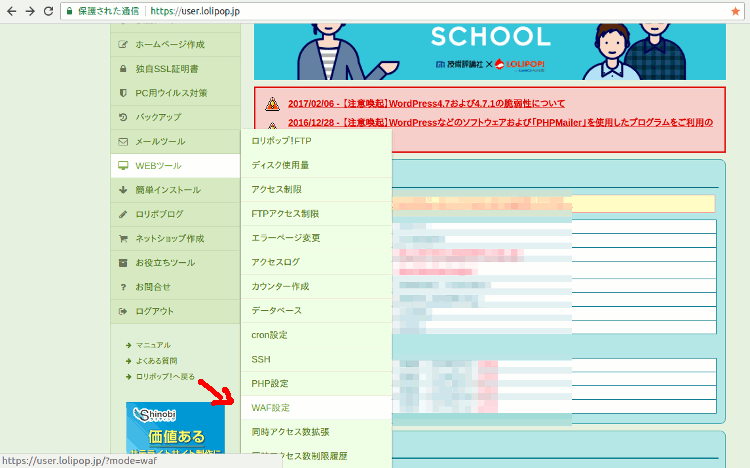Go back with the browser back arrow
Viewport: 750px width, 468px height.
pyautogui.click(x=11, y=11)
